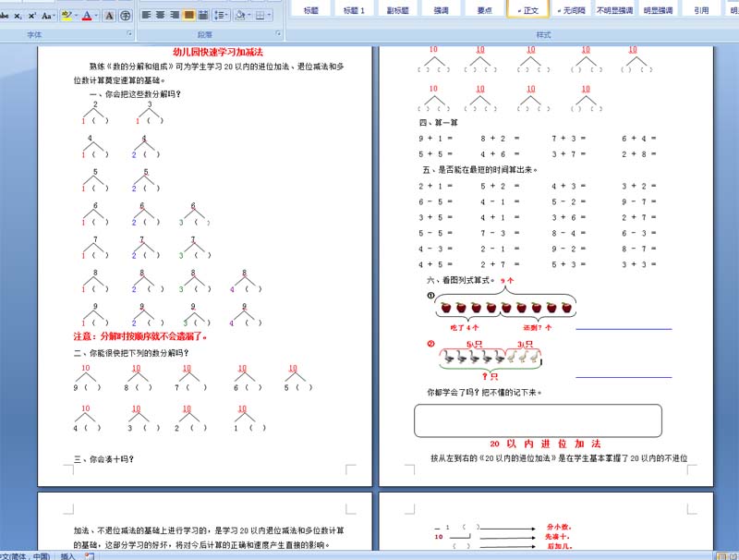
Task: Click the heading 五、是否能在最短的时间算出来。
Action: 479,170
